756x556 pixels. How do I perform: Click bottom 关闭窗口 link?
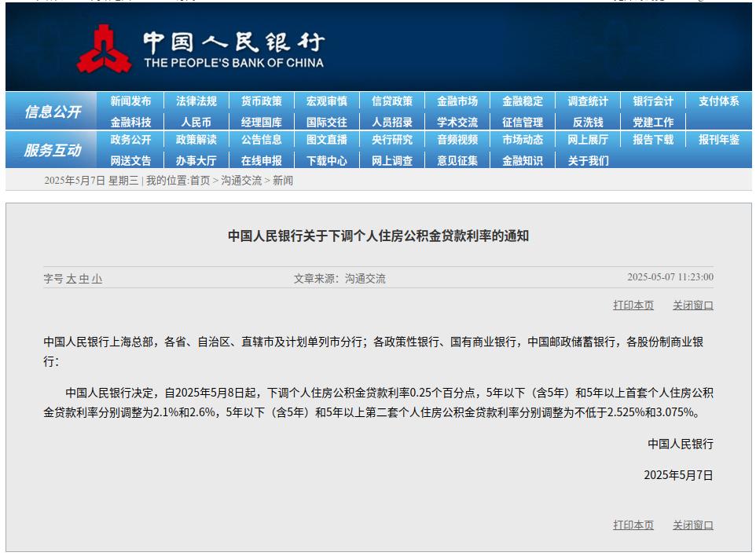point(693,525)
